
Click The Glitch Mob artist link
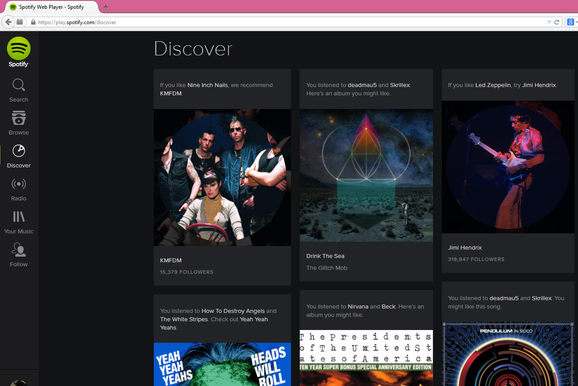click(327, 268)
